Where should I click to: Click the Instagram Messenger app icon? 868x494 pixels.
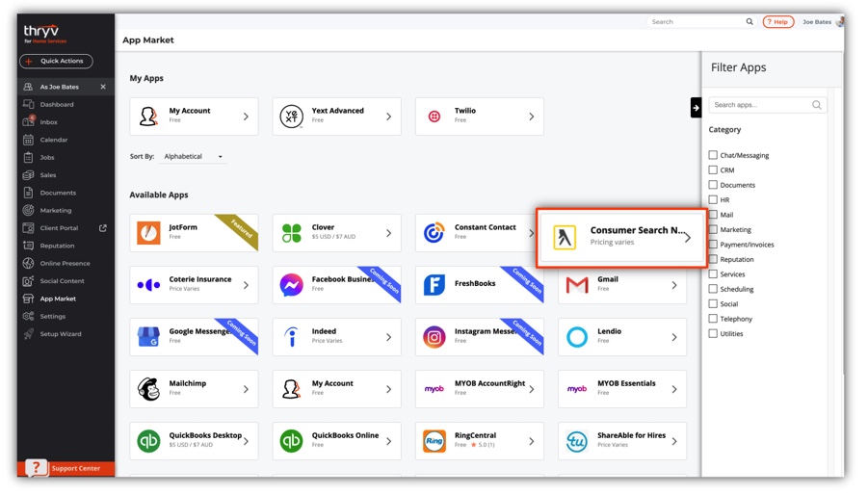point(434,337)
